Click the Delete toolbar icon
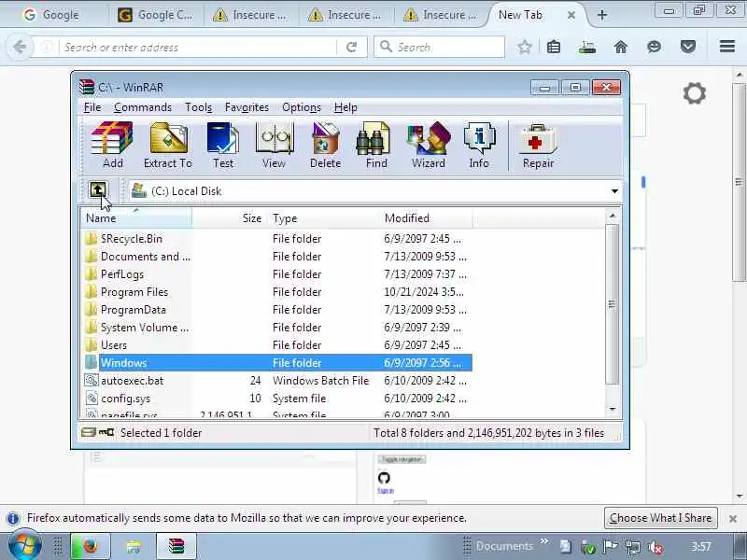This screenshot has width=747, height=560. pos(325,146)
